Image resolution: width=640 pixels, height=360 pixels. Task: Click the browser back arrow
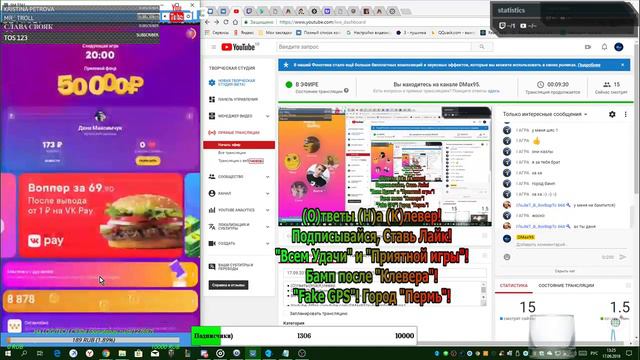pos(207,22)
